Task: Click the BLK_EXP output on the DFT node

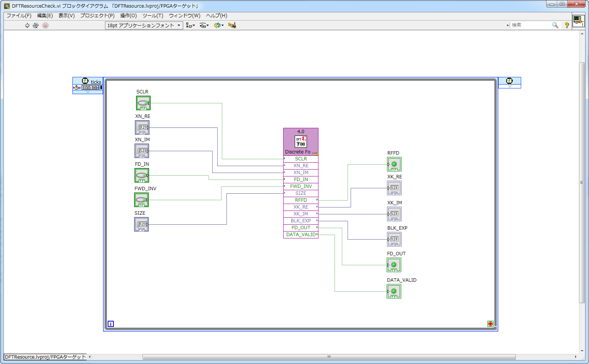Action: [301, 221]
